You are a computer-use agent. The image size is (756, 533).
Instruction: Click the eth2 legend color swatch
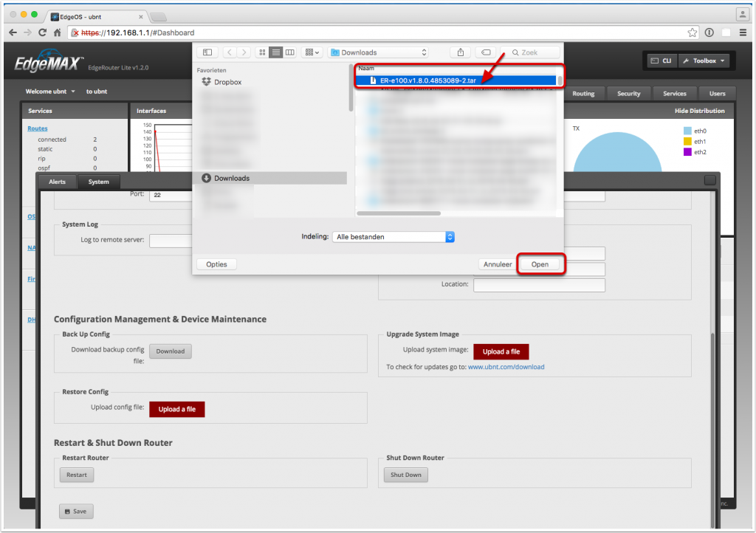pyautogui.click(x=687, y=152)
